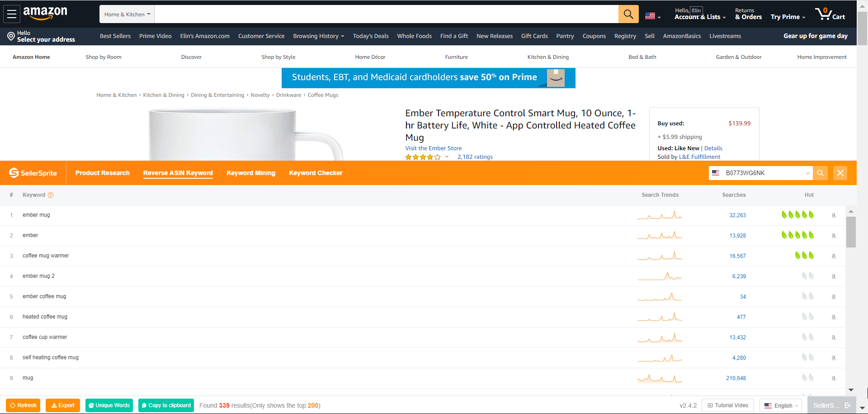Open the shopping cart

[830, 14]
